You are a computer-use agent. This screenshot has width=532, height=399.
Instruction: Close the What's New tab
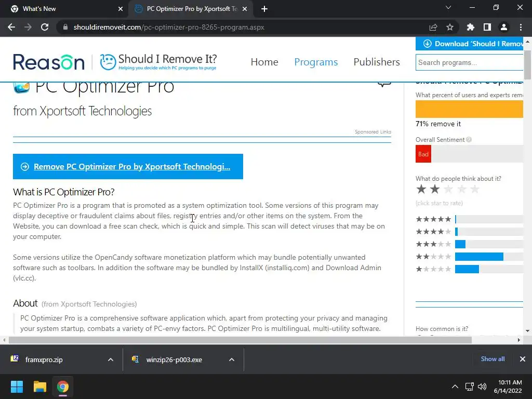[121, 9]
